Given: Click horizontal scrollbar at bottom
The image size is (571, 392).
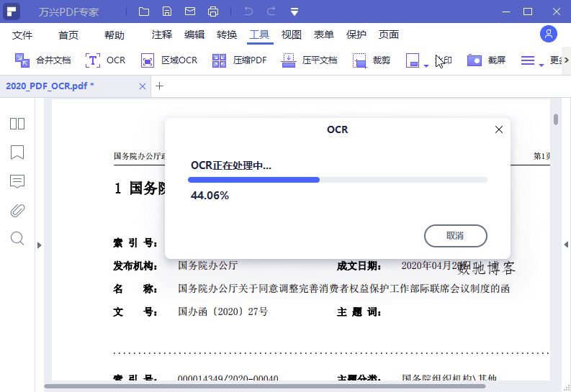Looking at the screenshot, I should pyautogui.click(x=265, y=386).
